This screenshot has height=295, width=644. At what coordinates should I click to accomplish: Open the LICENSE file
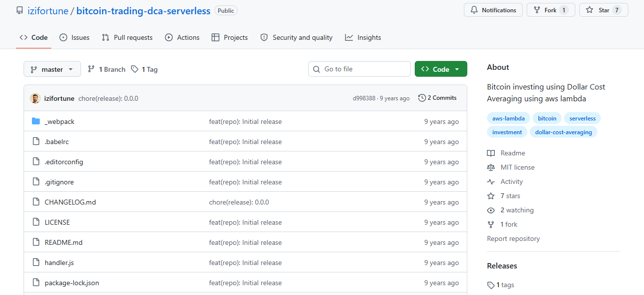pos(57,222)
